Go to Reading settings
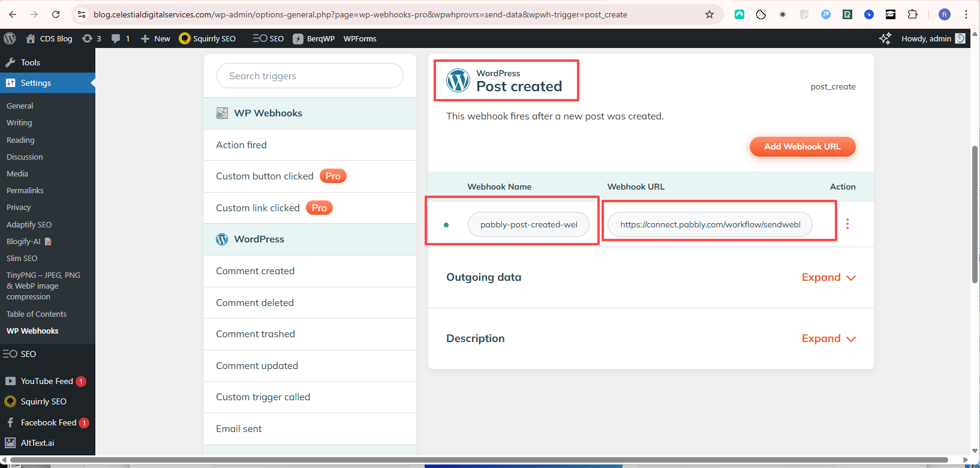 [20, 140]
